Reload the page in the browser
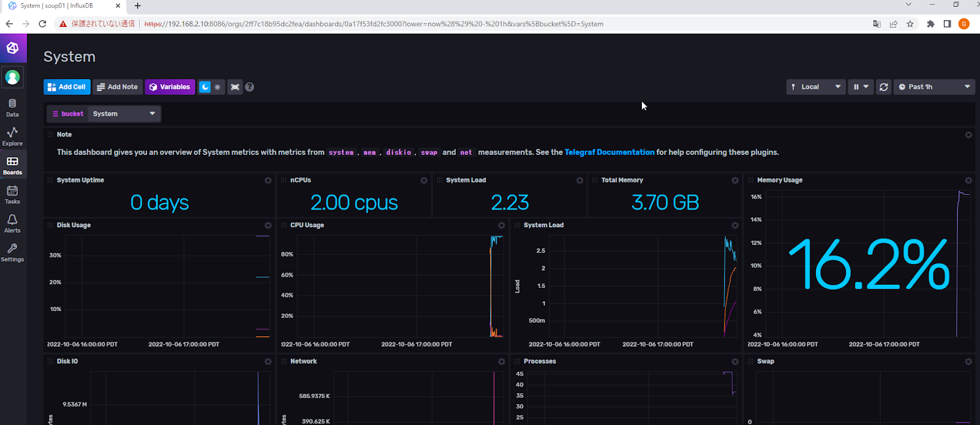This screenshot has width=980, height=425. point(42,24)
